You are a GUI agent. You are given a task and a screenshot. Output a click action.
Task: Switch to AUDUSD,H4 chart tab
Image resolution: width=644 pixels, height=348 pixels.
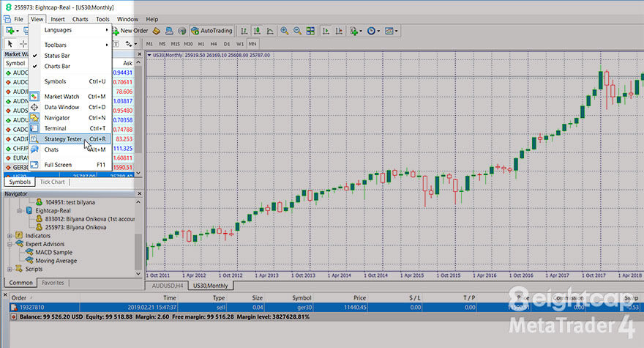pyautogui.click(x=167, y=286)
